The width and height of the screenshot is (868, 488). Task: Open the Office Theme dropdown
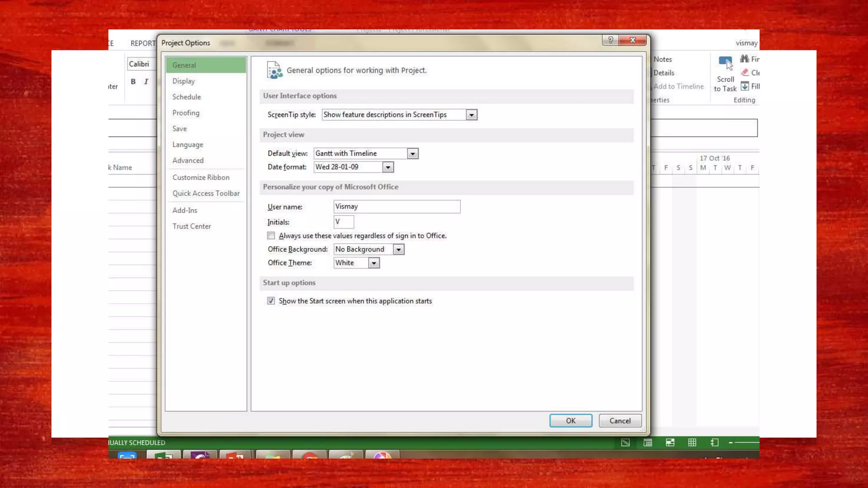pos(373,263)
